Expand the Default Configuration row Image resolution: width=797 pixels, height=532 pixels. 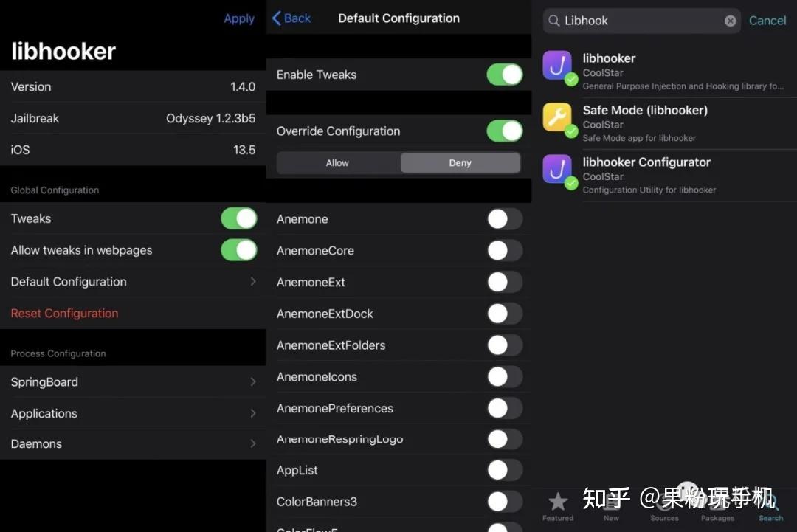(x=133, y=281)
